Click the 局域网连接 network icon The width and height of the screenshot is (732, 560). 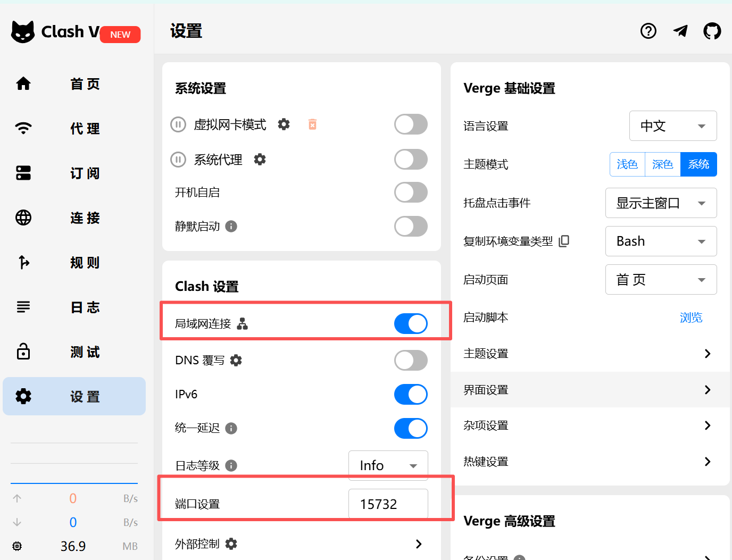[242, 323]
